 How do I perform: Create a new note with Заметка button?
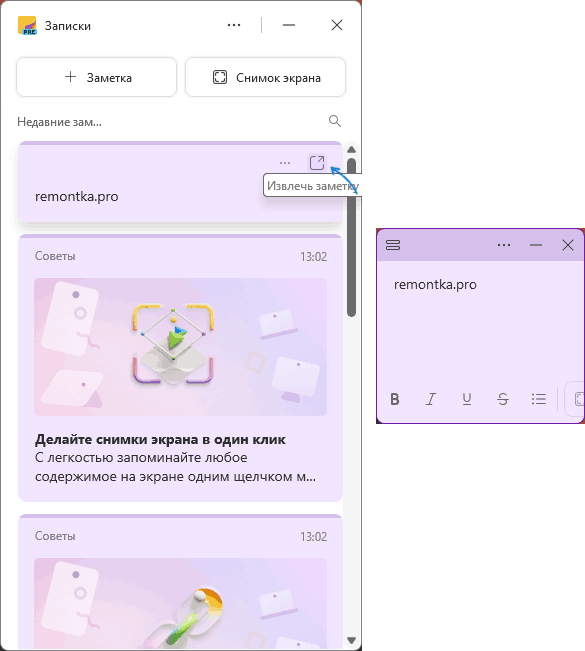tap(96, 77)
